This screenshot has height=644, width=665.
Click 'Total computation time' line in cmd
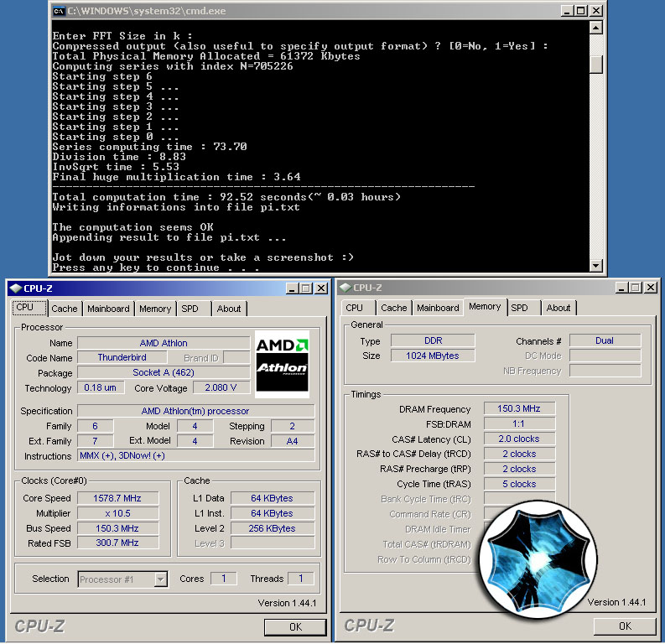click(x=226, y=197)
